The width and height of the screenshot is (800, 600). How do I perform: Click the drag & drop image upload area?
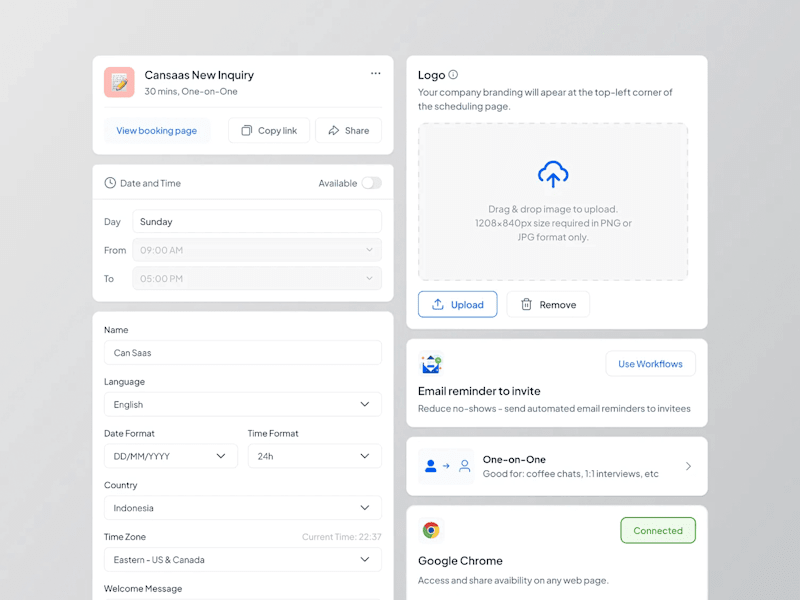553,202
